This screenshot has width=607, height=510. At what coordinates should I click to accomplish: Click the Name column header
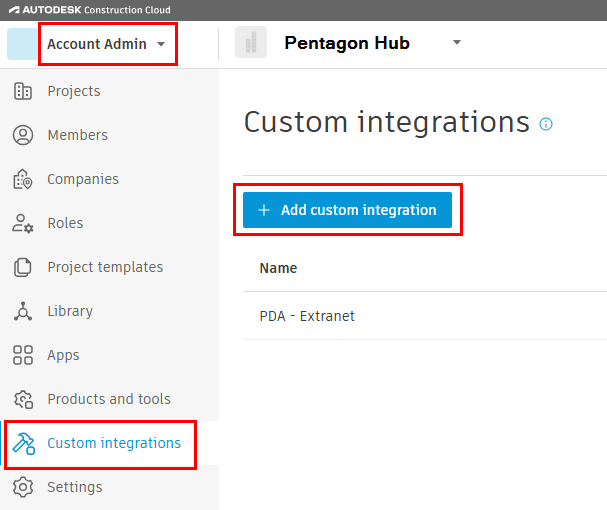point(278,268)
